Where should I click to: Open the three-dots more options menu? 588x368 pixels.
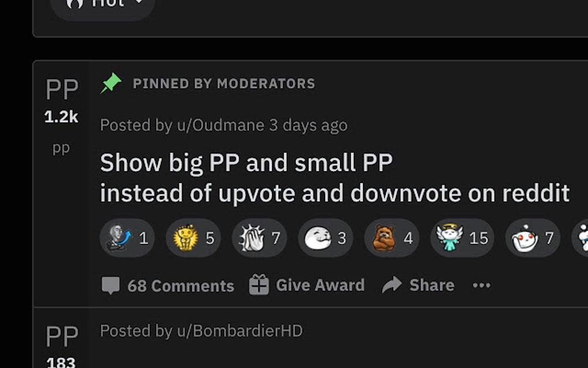(x=481, y=286)
